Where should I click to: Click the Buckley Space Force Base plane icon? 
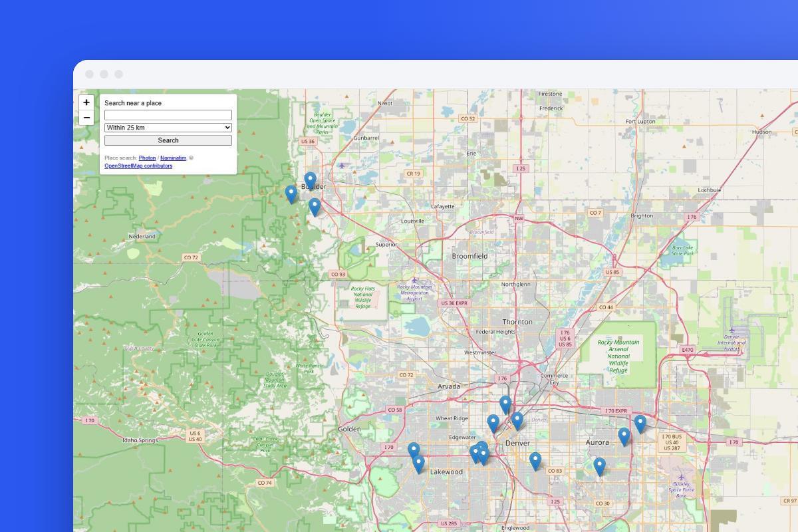click(x=681, y=477)
